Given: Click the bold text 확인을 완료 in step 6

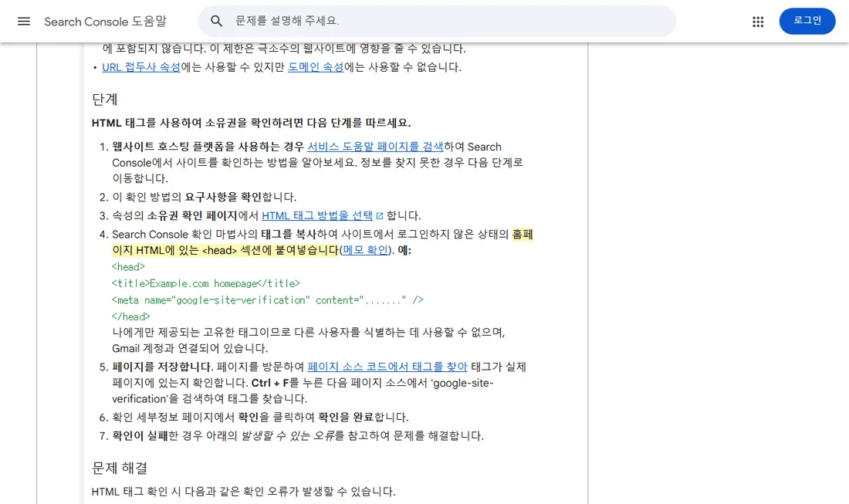Looking at the screenshot, I should (346, 418).
